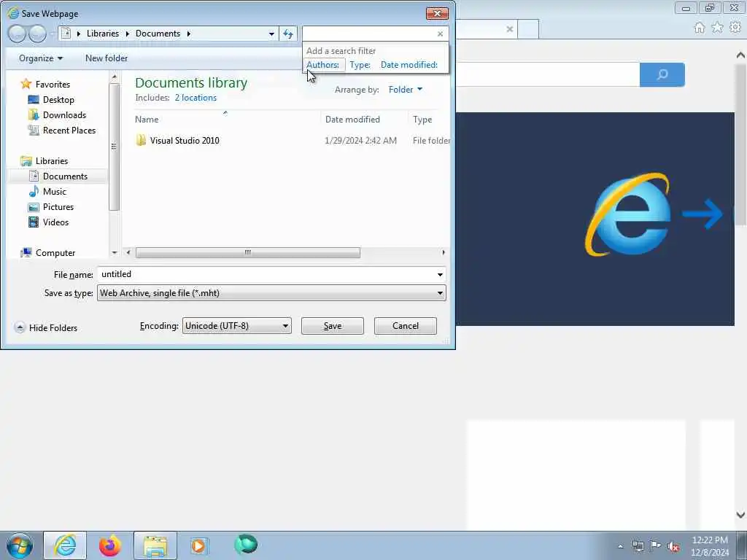Image resolution: width=747 pixels, height=560 pixels.
Task: Sort by the Date modified column header
Action: [x=352, y=120]
